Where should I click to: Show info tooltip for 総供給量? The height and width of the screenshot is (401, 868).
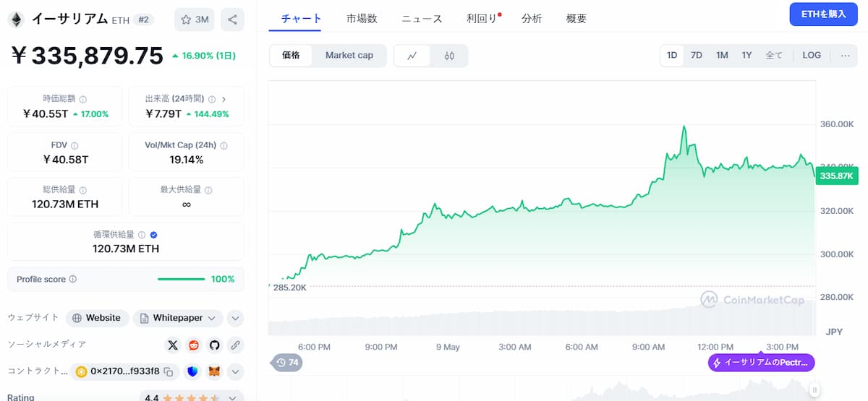[x=83, y=190]
